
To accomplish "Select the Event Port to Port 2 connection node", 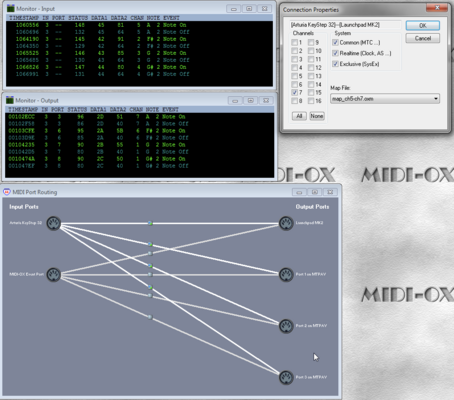I will point(150,296).
